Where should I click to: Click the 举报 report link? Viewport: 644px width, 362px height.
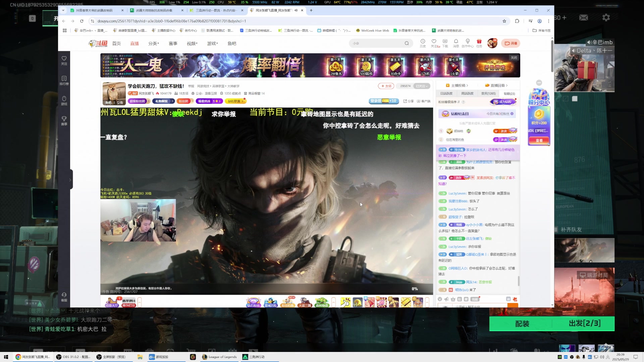(191, 86)
